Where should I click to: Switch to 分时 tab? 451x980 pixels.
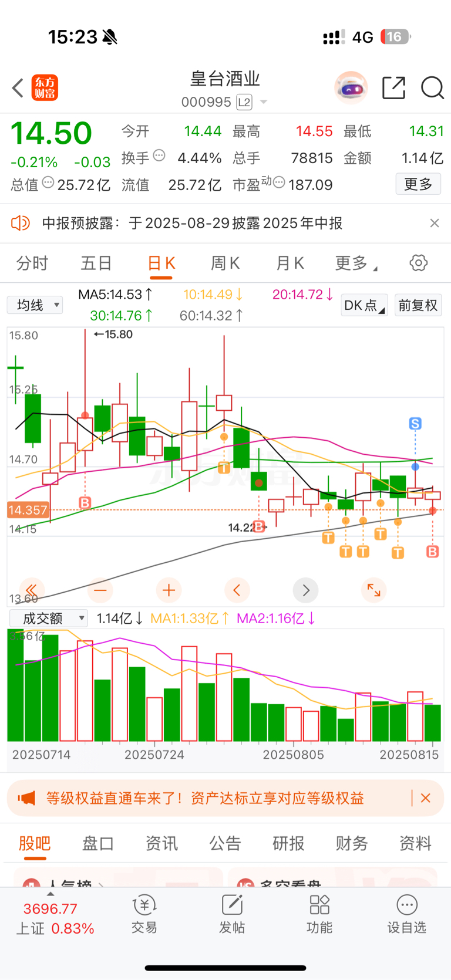(x=32, y=263)
